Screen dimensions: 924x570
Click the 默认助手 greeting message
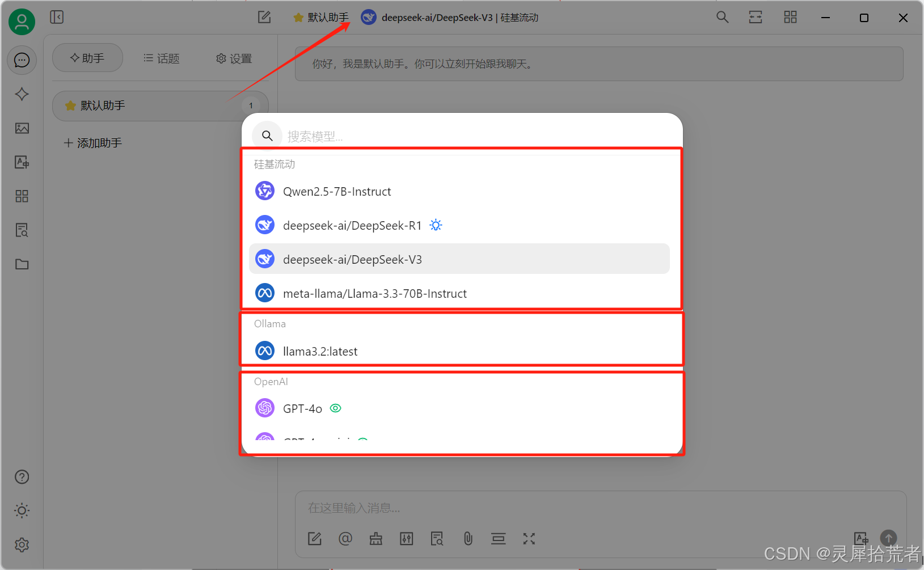click(x=599, y=64)
